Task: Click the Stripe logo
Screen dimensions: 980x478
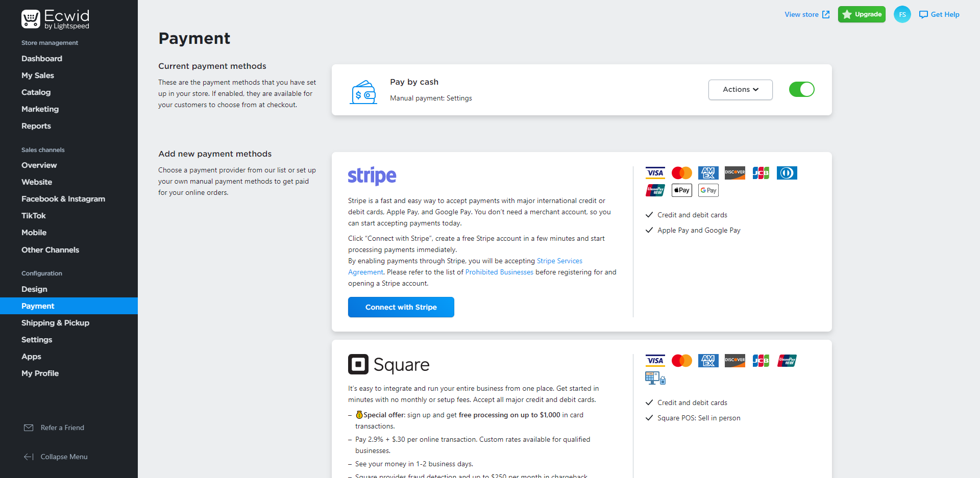Action: click(x=372, y=176)
